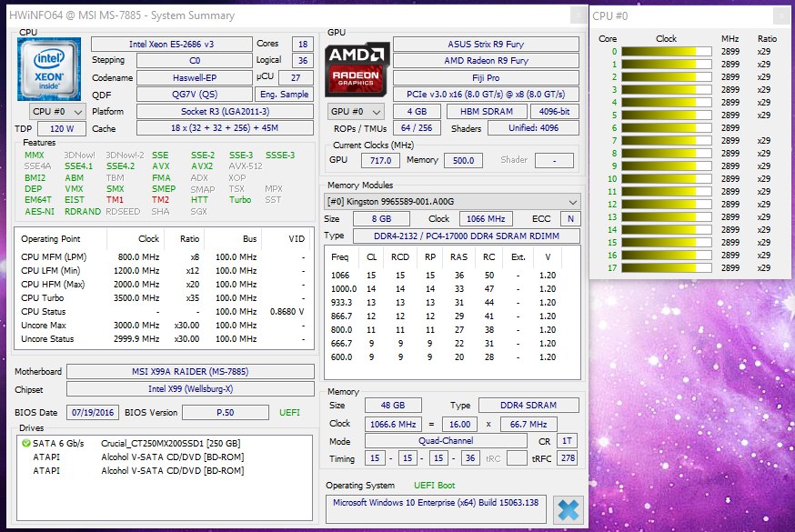This screenshot has height=532, width=795.
Task: Click the DDR4-2132 / PC4-17000 type field
Action: point(467,236)
